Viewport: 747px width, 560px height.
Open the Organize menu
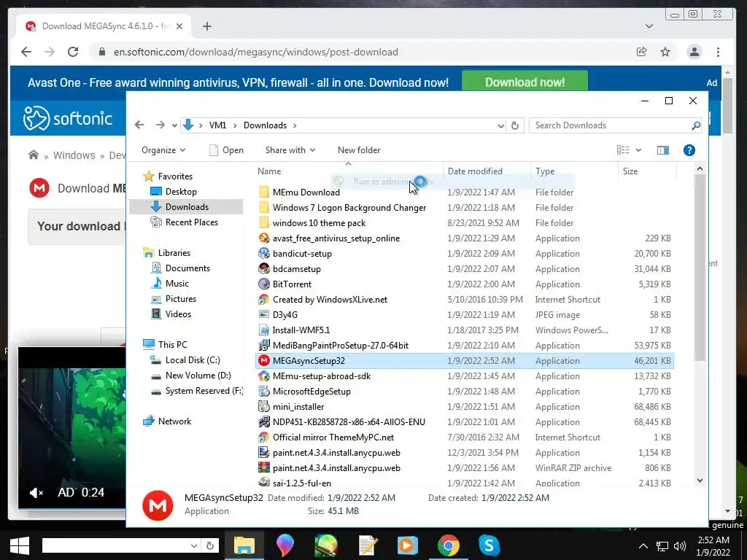click(x=163, y=150)
